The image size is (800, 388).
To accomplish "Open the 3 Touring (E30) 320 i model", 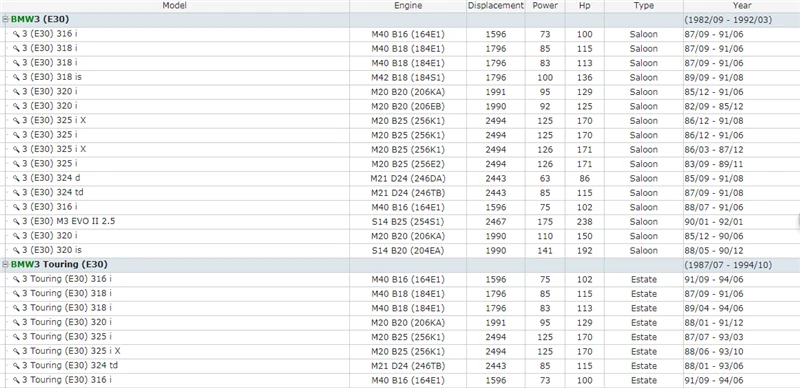I will coord(67,323).
